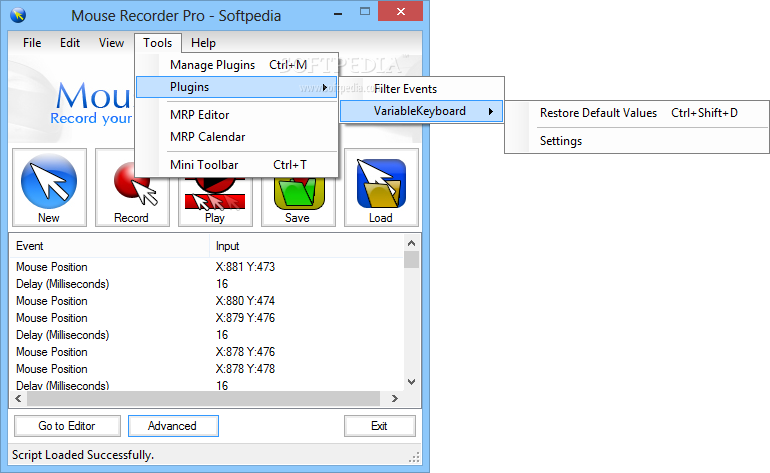Select the first Delay (Milliseconds) row
The width and height of the screenshot is (770, 473).
pos(207,284)
